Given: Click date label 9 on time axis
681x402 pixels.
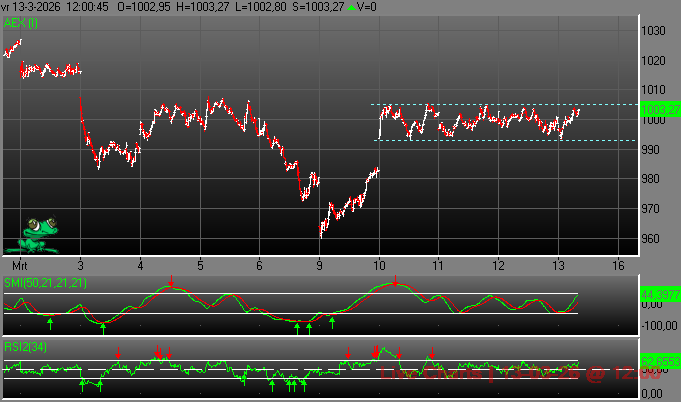Looking at the screenshot, I should point(320,266).
